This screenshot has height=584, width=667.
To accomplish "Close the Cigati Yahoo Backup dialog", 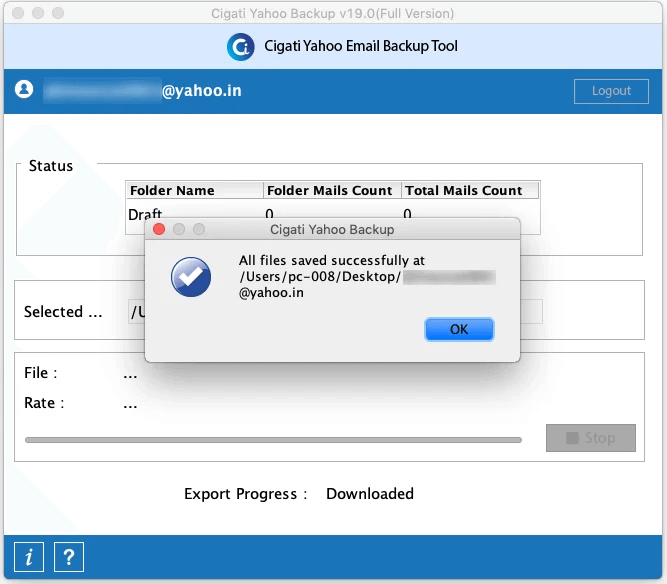I will coord(159,229).
